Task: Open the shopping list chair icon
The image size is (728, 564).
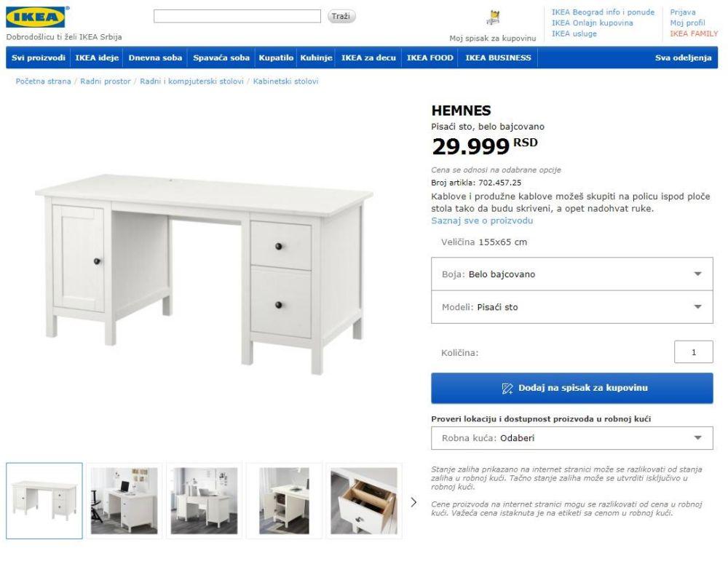Action: tap(493, 17)
